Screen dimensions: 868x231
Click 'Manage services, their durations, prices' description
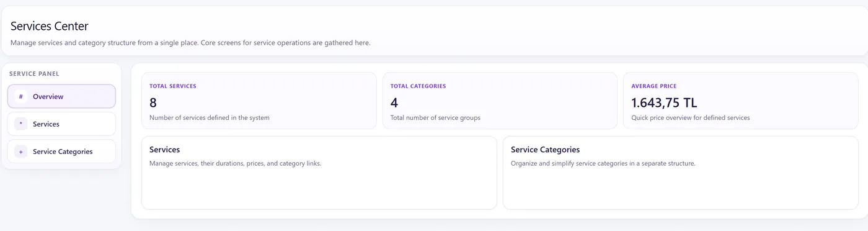pyautogui.click(x=236, y=164)
